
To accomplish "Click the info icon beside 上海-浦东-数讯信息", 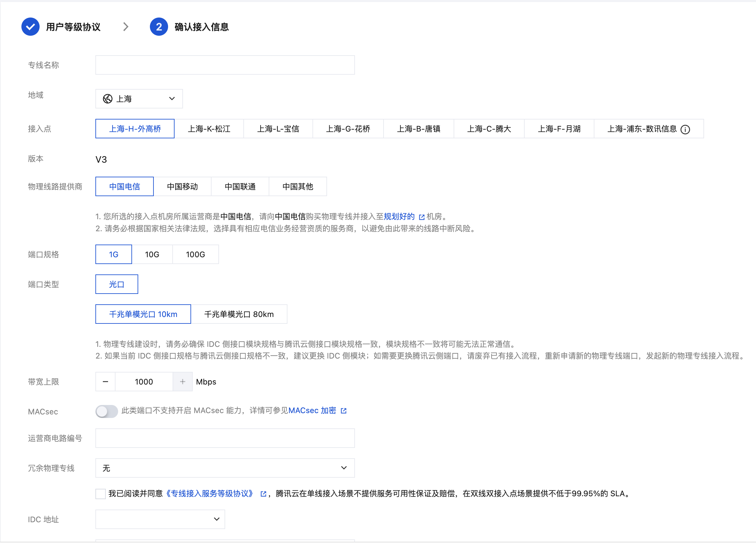I will click(685, 129).
